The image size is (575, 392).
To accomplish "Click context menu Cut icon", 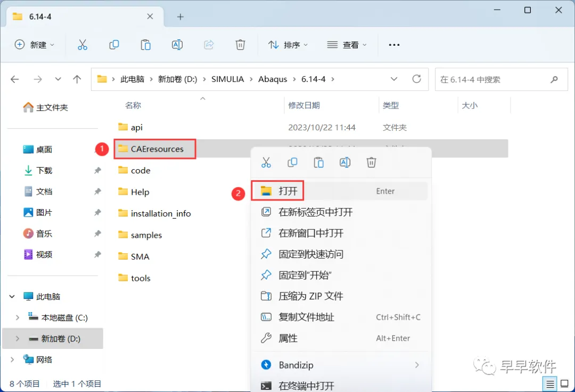I will [x=266, y=162].
